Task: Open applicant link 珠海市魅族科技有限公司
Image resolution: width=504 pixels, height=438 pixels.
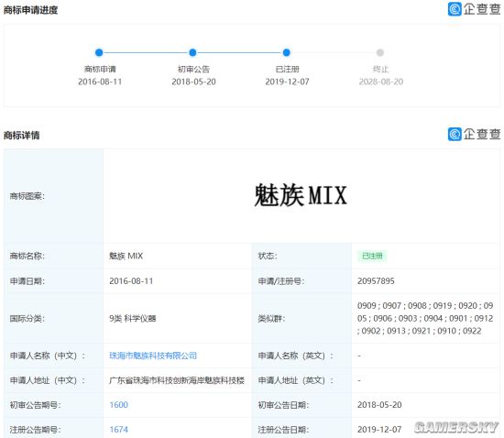Action: pyautogui.click(x=153, y=356)
